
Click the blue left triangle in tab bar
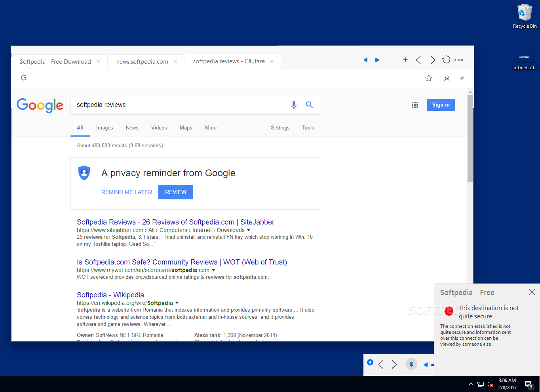(365, 60)
